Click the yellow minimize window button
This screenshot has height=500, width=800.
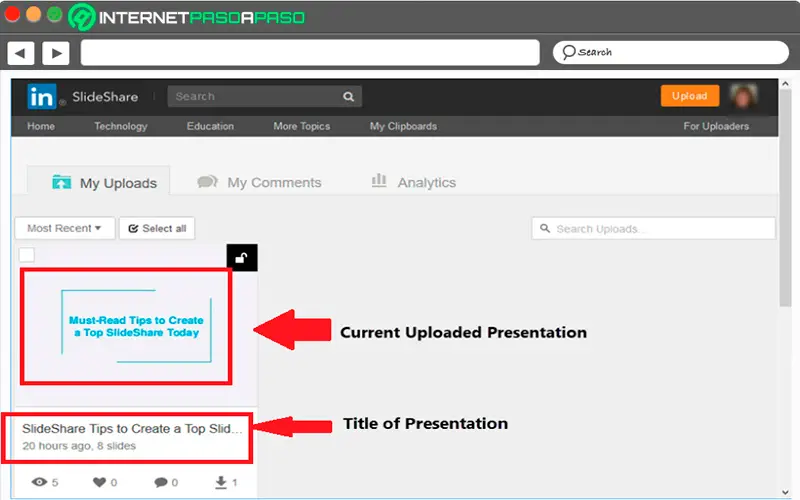(x=33, y=14)
